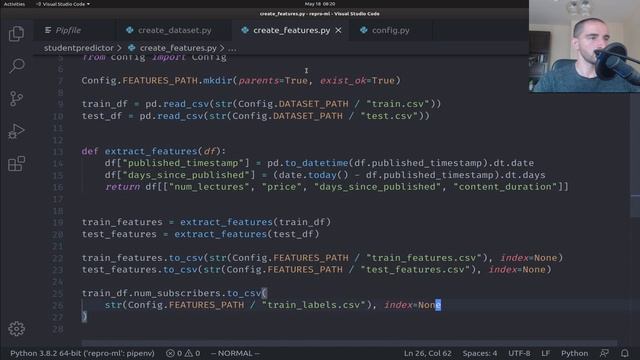Viewport: 640px width, 360px height.
Task: Close the create_features.py tab
Action: point(338,30)
